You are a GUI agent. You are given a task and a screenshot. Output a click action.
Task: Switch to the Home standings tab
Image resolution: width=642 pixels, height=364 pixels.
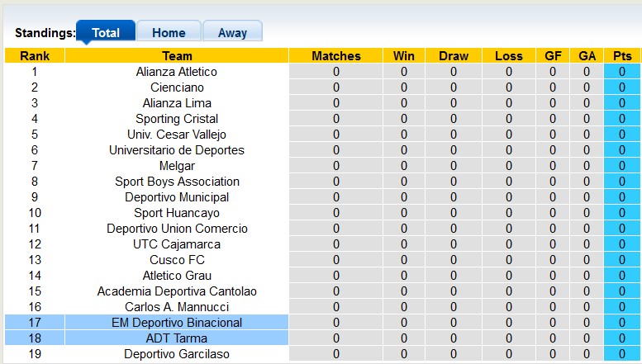[x=169, y=33]
